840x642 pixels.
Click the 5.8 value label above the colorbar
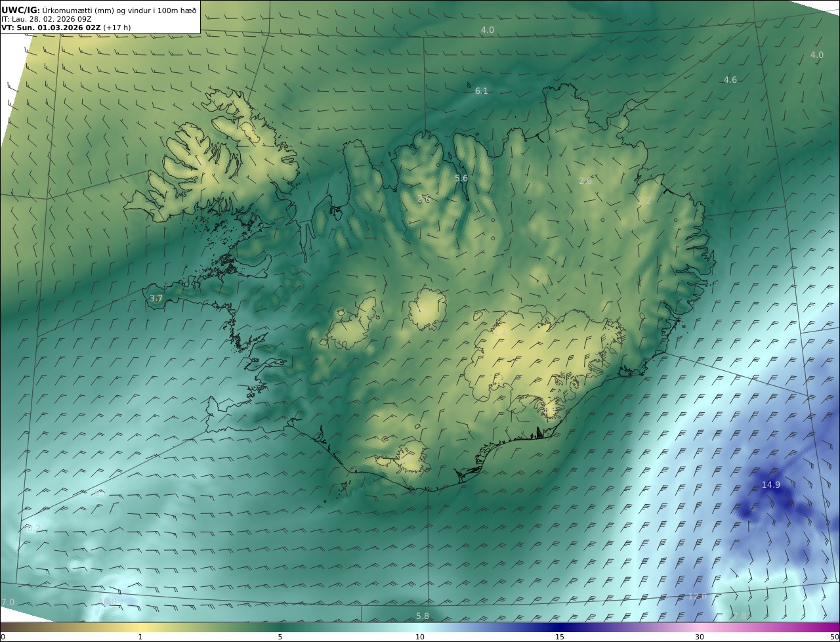pos(423,616)
